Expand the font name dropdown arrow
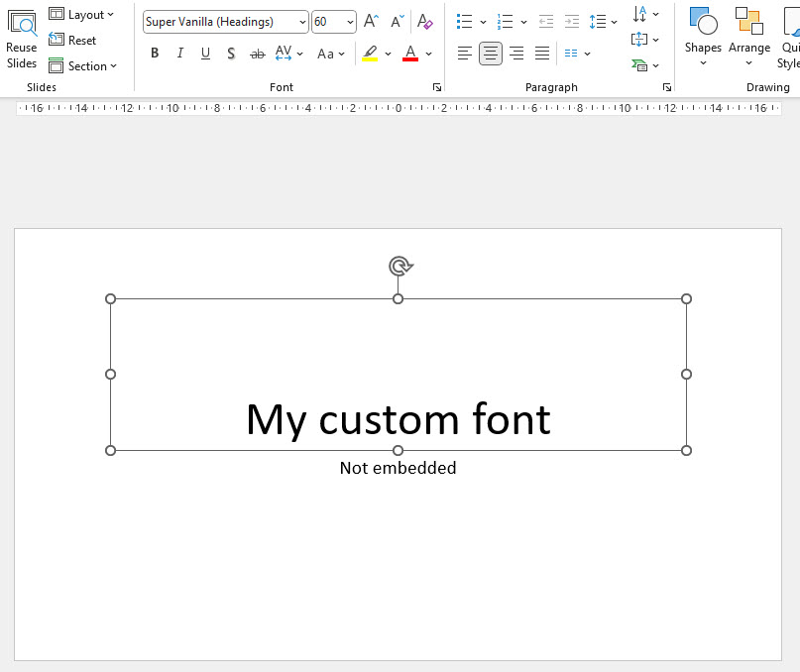This screenshot has height=672, width=800. click(x=302, y=22)
